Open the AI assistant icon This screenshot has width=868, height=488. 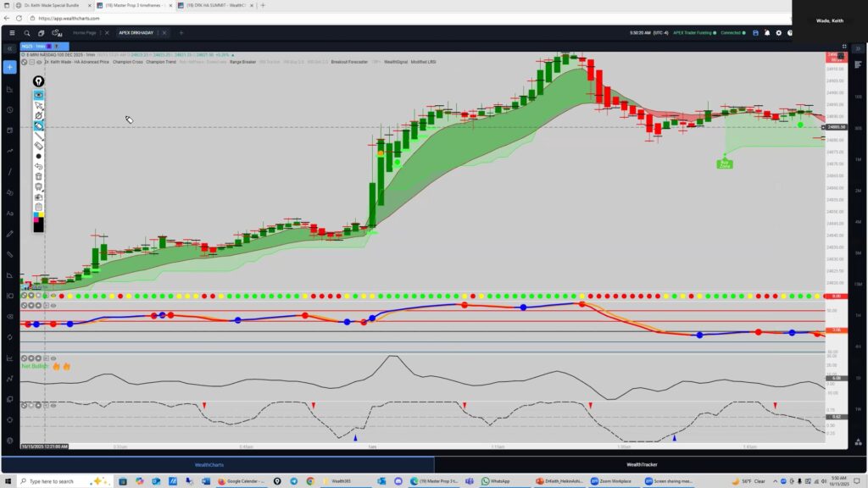click(58, 33)
